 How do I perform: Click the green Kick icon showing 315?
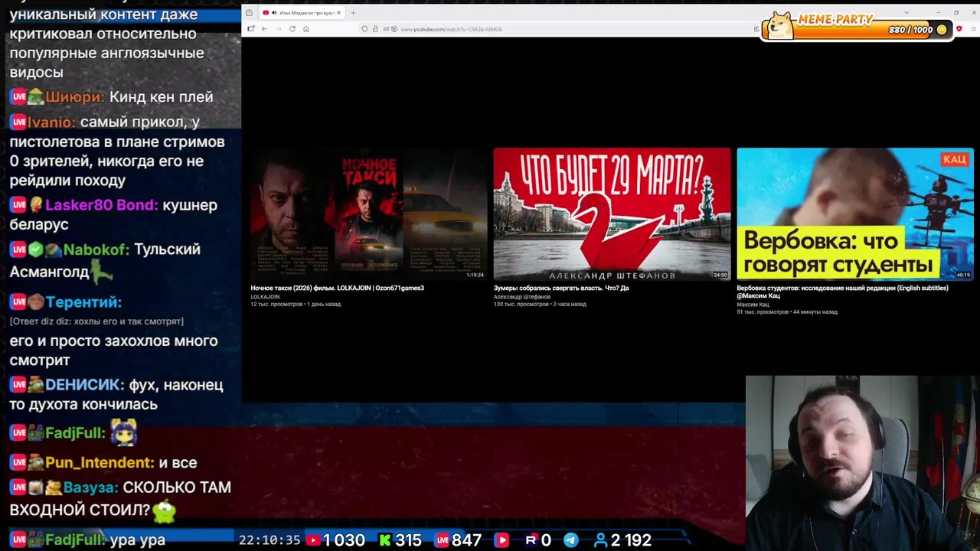point(386,540)
